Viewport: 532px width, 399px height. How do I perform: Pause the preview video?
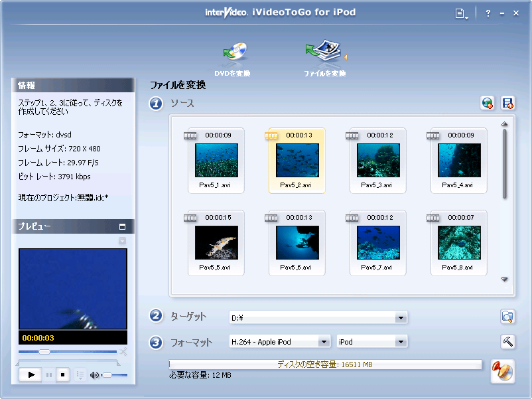(49, 375)
